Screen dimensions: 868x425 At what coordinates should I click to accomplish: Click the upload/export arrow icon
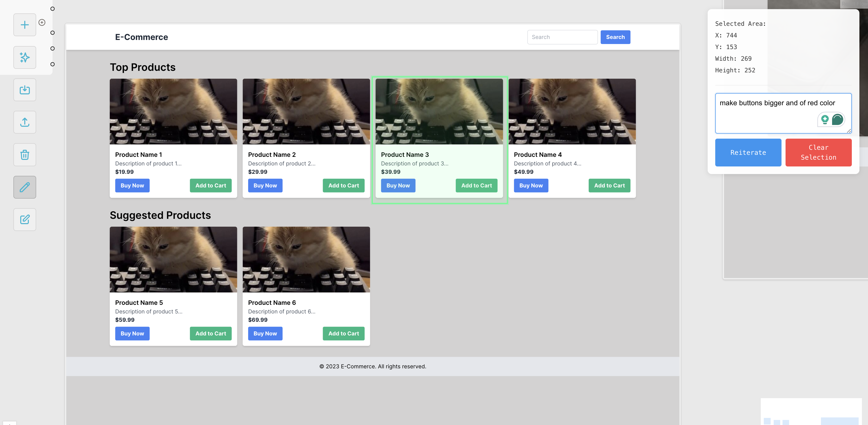pyautogui.click(x=25, y=122)
